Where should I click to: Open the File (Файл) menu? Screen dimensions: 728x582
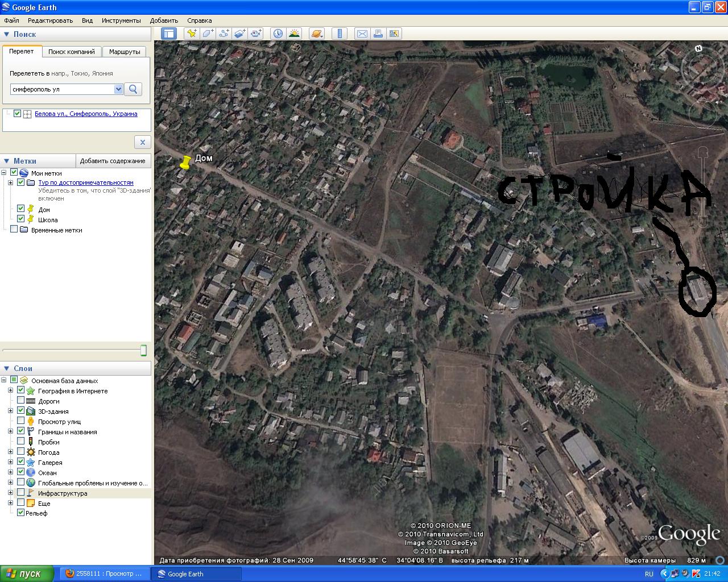(11, 20)
